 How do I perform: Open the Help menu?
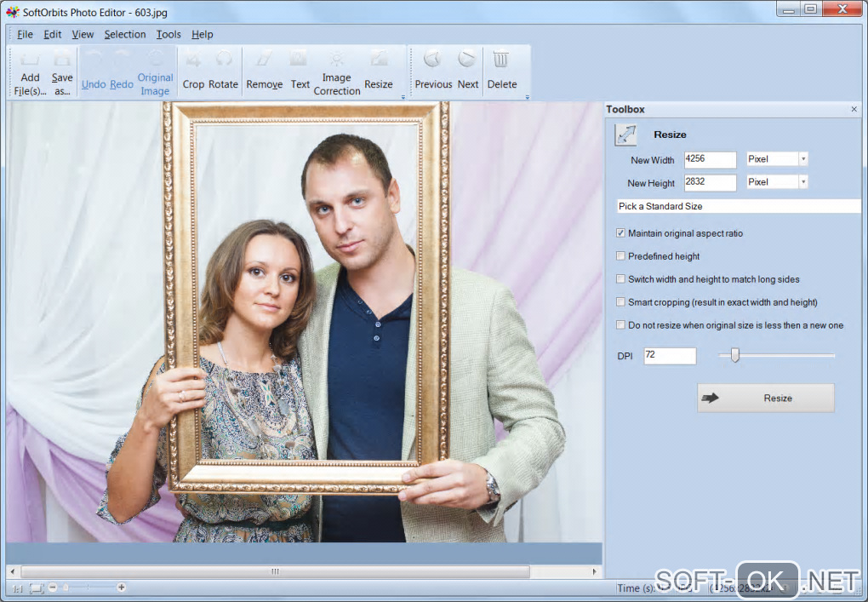[202, 34]
